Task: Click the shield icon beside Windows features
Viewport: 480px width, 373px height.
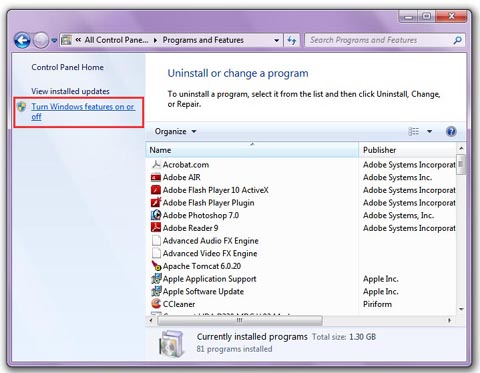Action: click(22, 107)
